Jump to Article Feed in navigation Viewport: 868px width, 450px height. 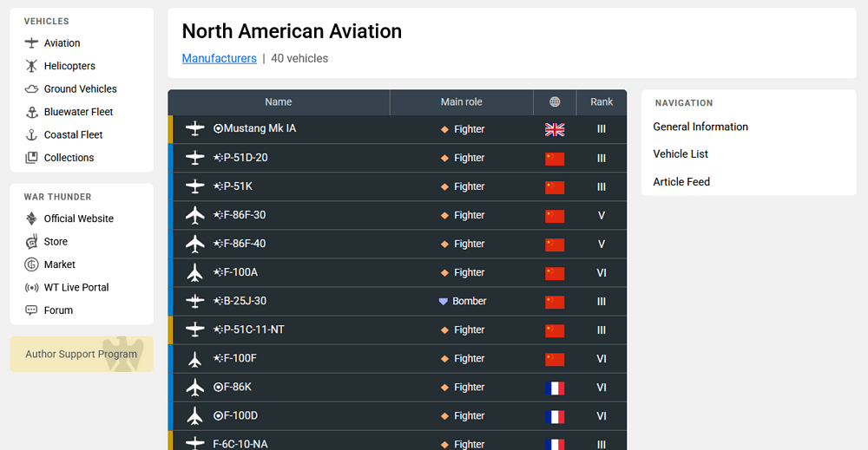[x=681, y=182]
